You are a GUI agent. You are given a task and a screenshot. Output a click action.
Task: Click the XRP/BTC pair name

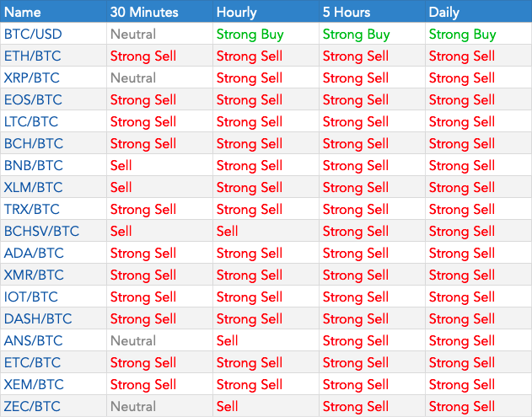[32, 78]
